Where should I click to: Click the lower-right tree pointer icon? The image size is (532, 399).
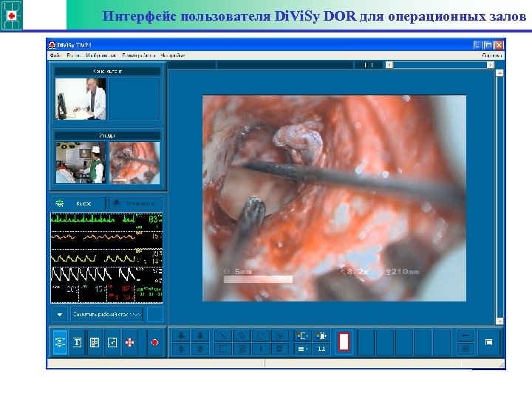pyautogui.click(x=200, y=349)
